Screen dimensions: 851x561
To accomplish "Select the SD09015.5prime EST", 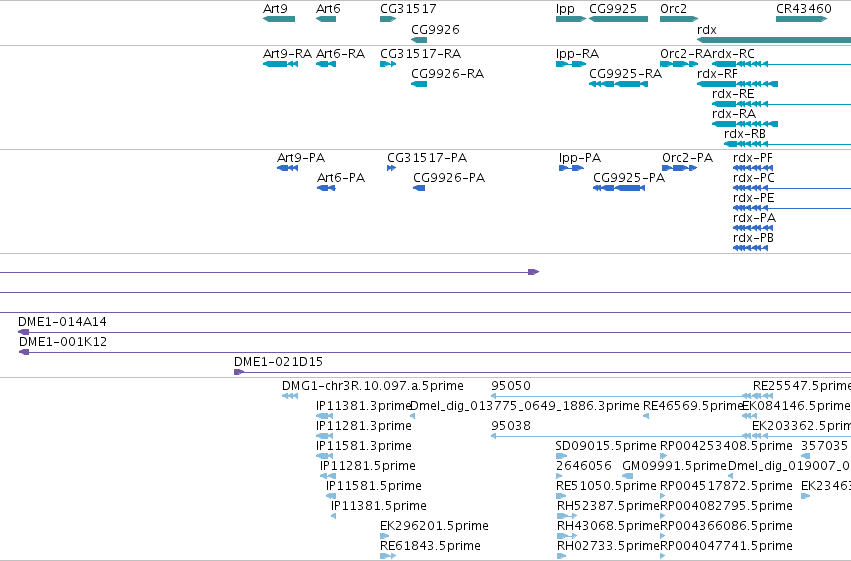I will [x=562, y=456].
